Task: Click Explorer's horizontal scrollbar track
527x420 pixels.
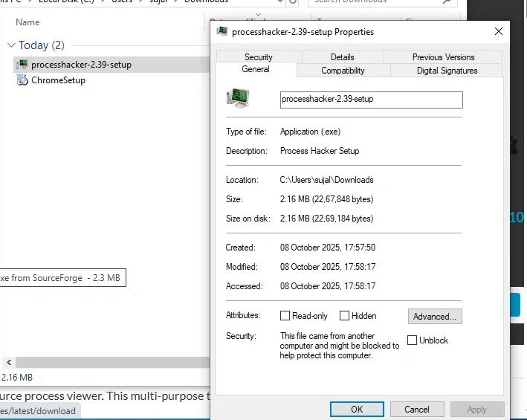Action: tap(112, 362)
